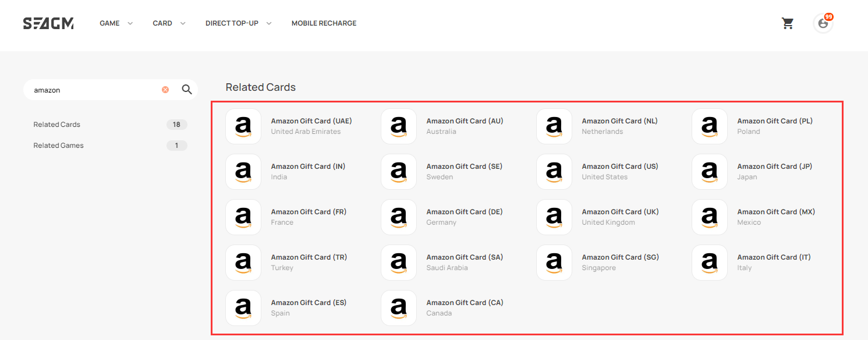The width and height of the screenshot is (868, 340).
Task: Click Amazon Gift Card (UAE) logo icon
Action: [x=243, y=126]
